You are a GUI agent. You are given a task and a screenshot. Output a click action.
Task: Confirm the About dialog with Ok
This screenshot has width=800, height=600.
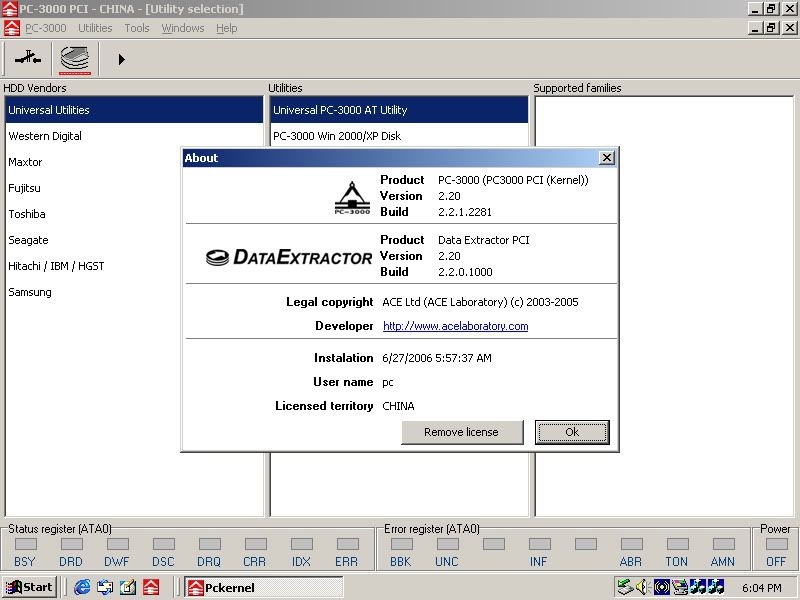pyautogui.click(x=572, y=432)
